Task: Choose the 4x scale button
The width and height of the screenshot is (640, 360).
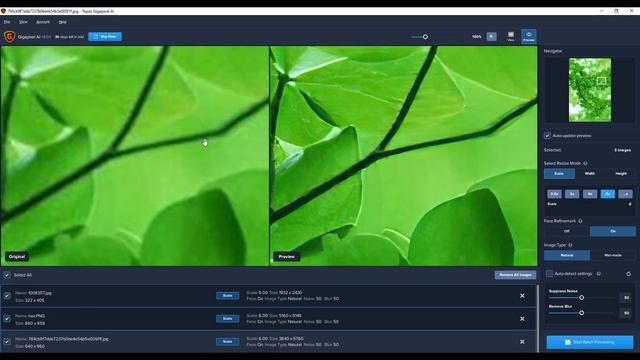Action: [x=590, y=194]
